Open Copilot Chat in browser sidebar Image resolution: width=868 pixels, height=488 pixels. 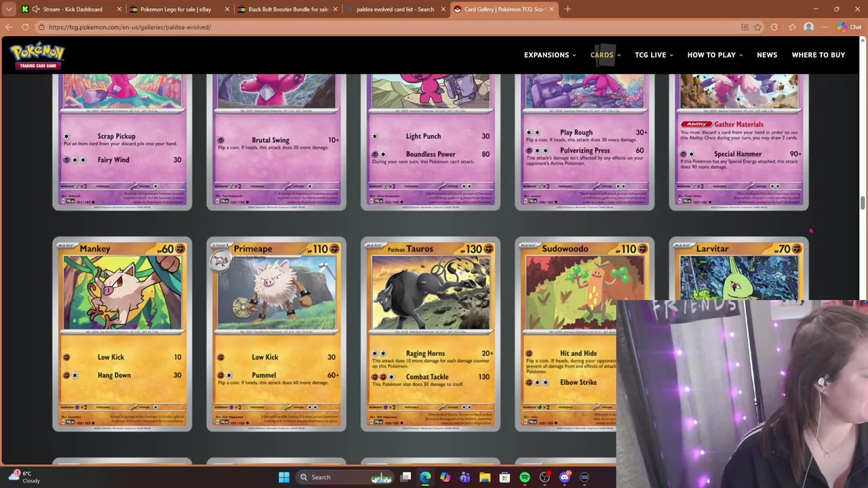tap(849, 27)
